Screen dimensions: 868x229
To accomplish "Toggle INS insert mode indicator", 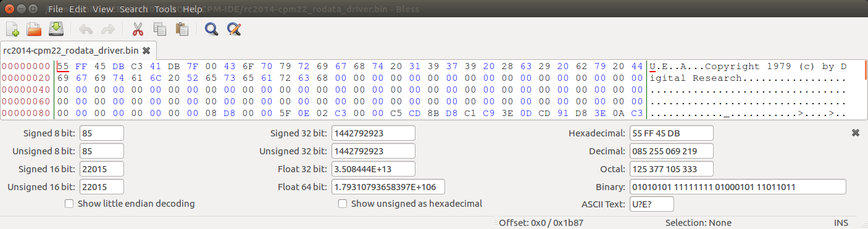I will tap(840, 223).
